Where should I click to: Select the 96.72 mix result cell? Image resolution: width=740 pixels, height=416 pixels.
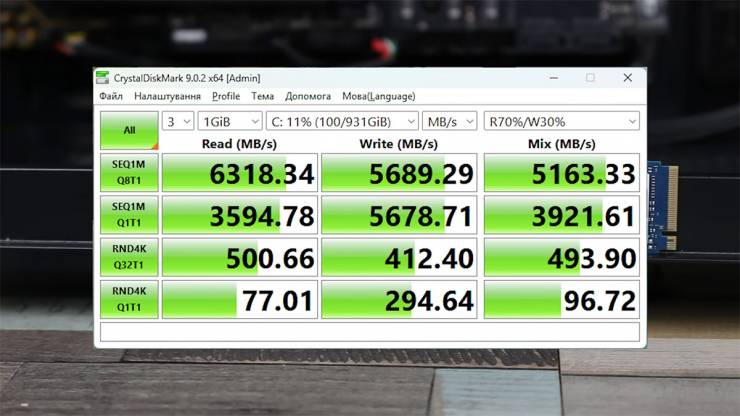[562, 299]
